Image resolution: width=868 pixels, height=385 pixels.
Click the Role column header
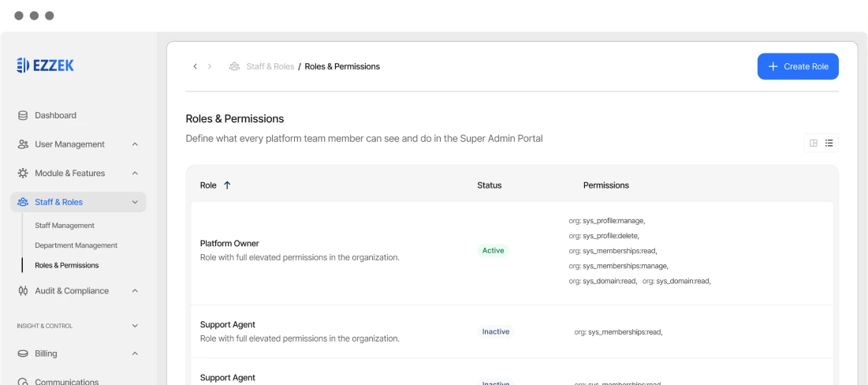click(208, 185)
